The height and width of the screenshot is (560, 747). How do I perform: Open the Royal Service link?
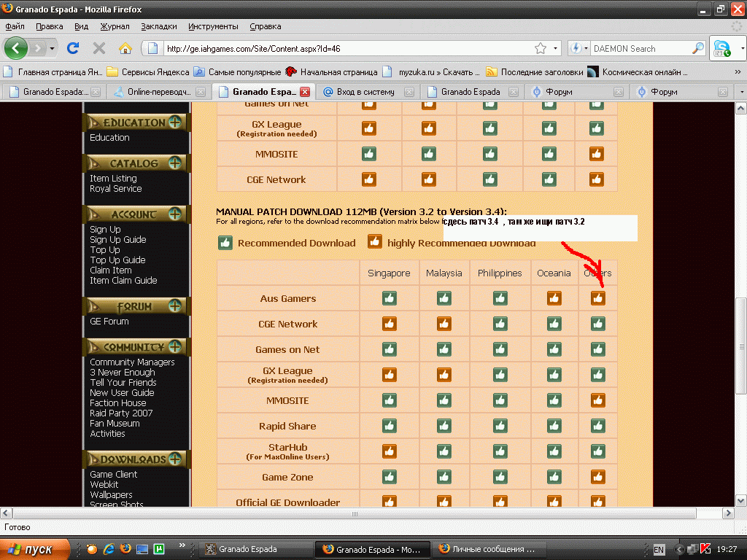click(x=116, y=189)
